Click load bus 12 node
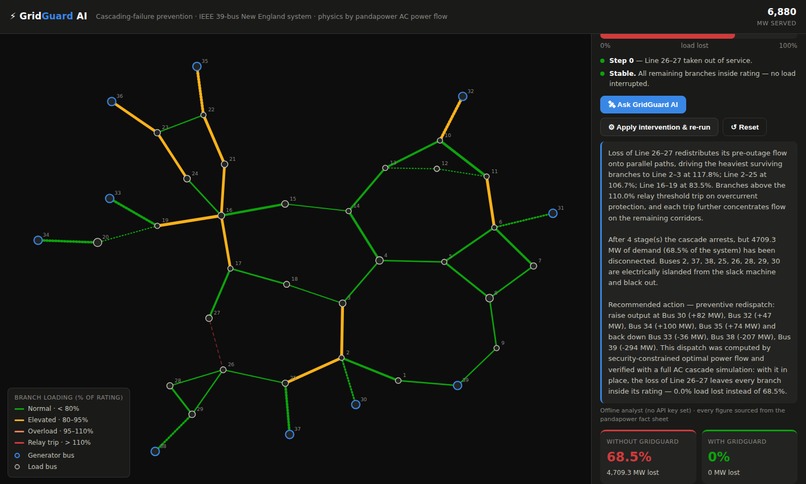806x484 pixels. click(x=437, y=169)
